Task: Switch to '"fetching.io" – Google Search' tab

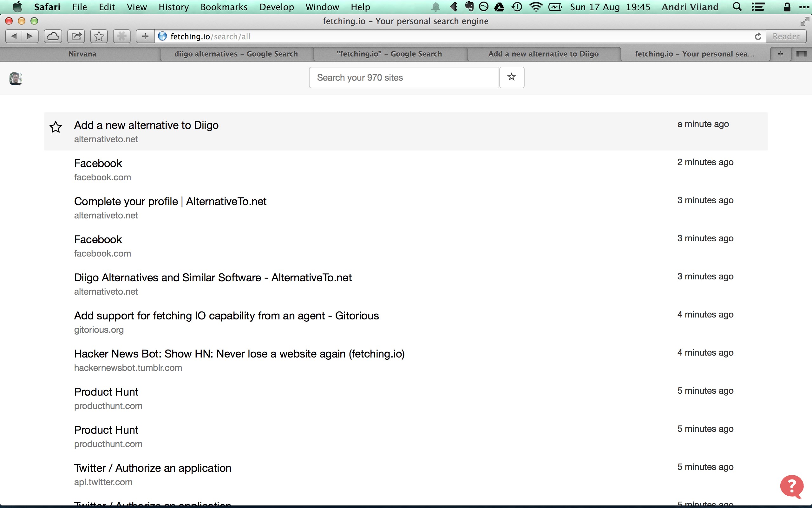Action: point(389,54)
